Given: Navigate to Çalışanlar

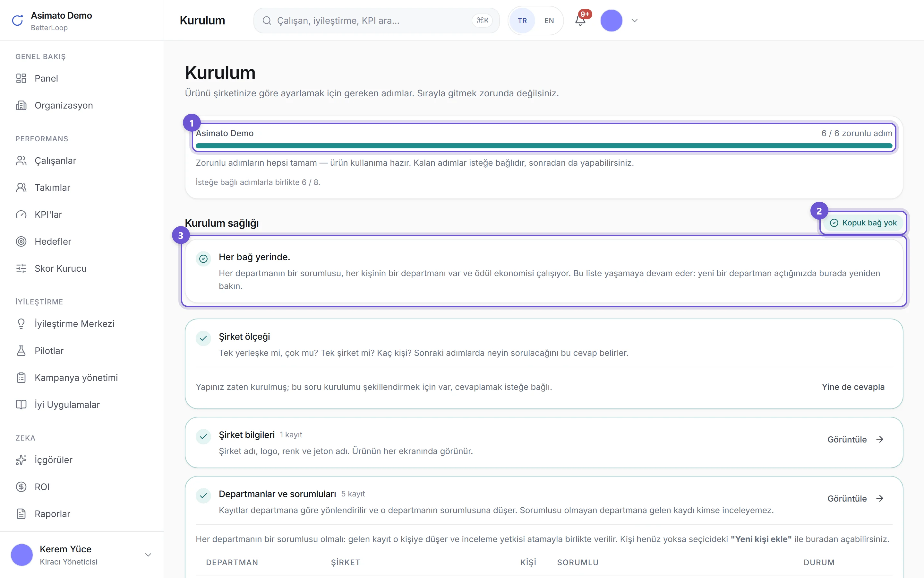Looking at the screenshot, I should click(82, 161).
